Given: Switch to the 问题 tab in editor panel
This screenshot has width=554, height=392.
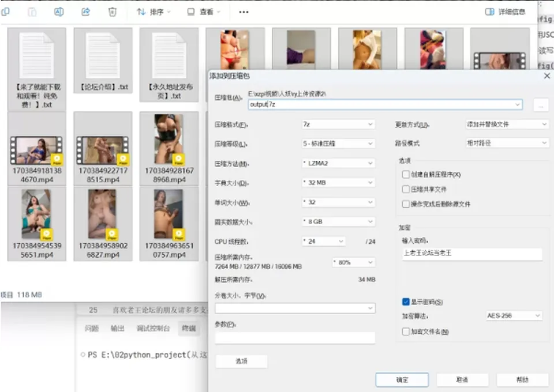Looking at the screenshot, I should coord(92,329).
